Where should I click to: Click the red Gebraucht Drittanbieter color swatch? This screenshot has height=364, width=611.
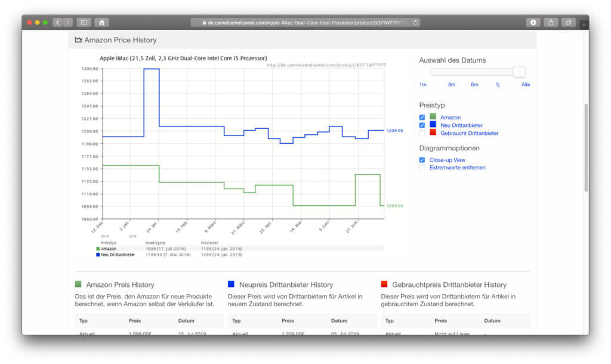(433, 133)
